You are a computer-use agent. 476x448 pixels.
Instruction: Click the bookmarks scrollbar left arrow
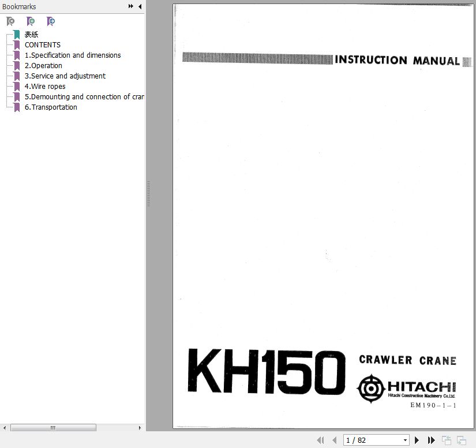4,428
